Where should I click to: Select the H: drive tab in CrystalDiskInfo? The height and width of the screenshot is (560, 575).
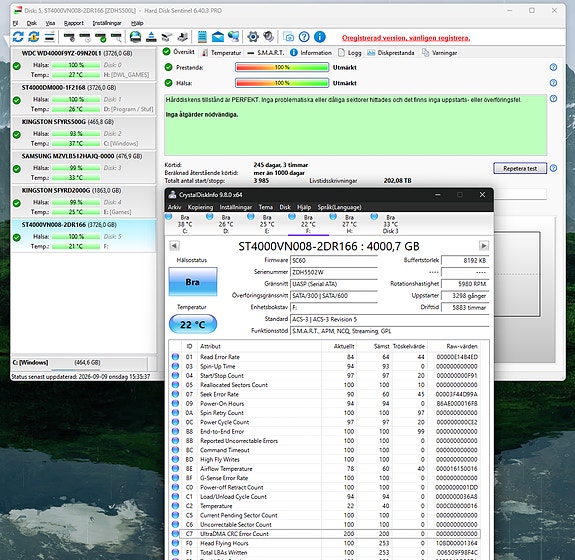coord(349,224)
